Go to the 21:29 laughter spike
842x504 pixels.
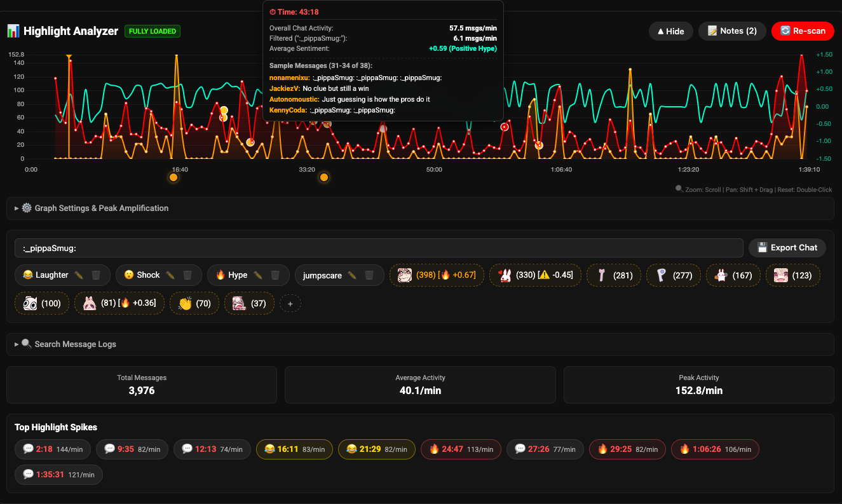[377, 449]
